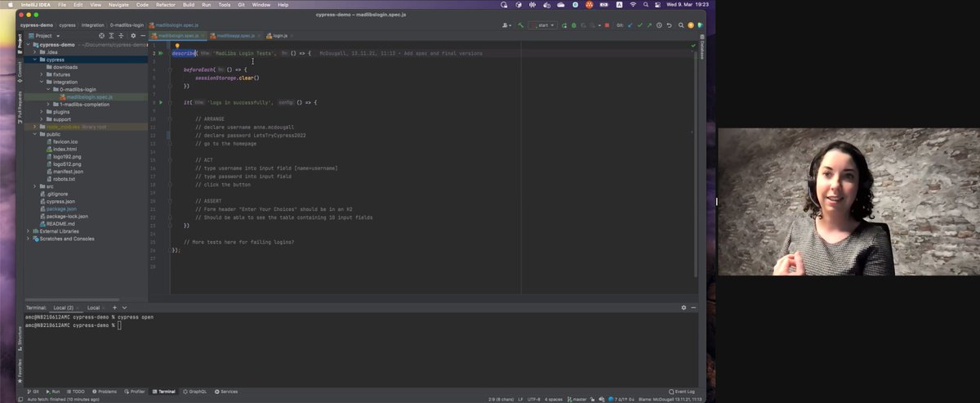Click the red Stop icon
This screenshot has height=403, width=980.
(607, 25)
